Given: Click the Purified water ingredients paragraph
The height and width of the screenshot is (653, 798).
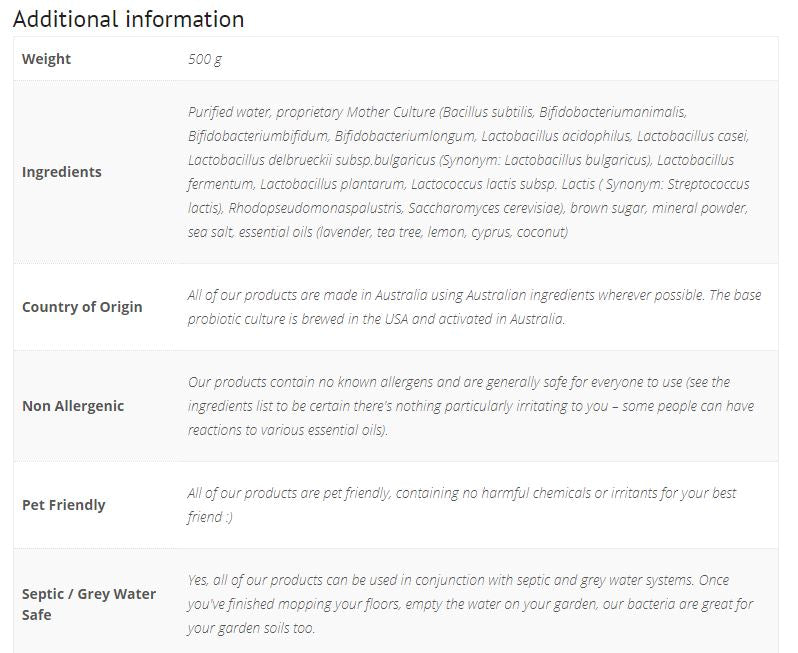Looking at the screenshot, I should (x=469, y=172).
